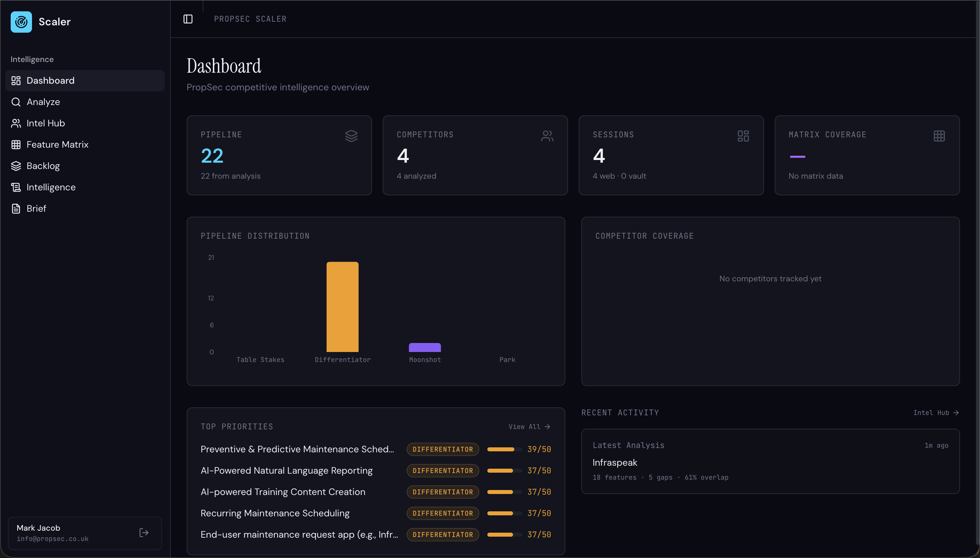Click AI-Powered Natural Language Reporting title
Image resolution: width=980 pixels, height=558 pixels.
pyautogui.click(x=287, y=471)
